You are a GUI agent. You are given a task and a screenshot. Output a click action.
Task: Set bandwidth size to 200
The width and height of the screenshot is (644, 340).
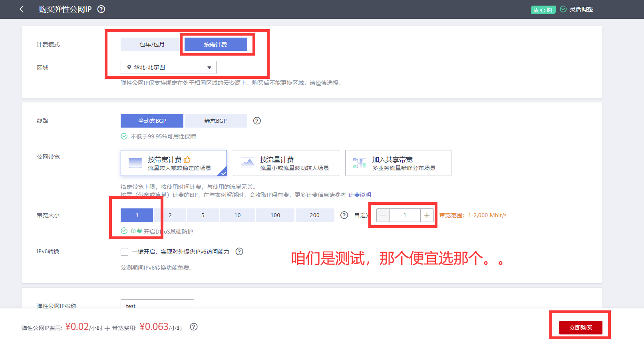pos(315,215)
